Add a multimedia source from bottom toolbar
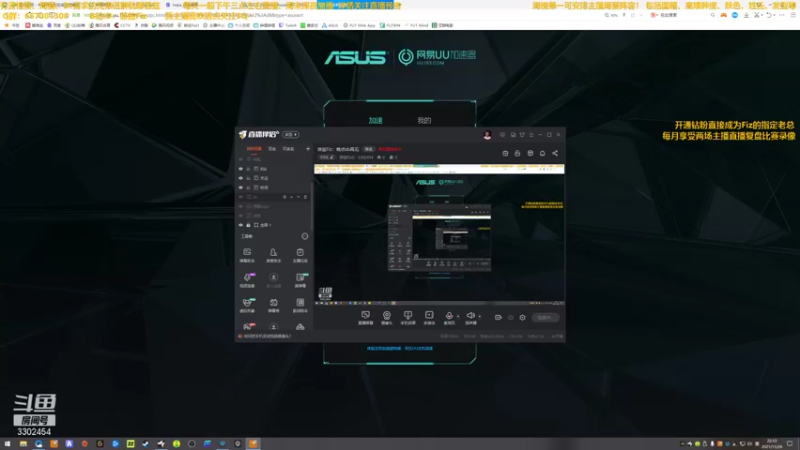The height and width of the screenshot is (450, 800). click(x=429, y=317)
